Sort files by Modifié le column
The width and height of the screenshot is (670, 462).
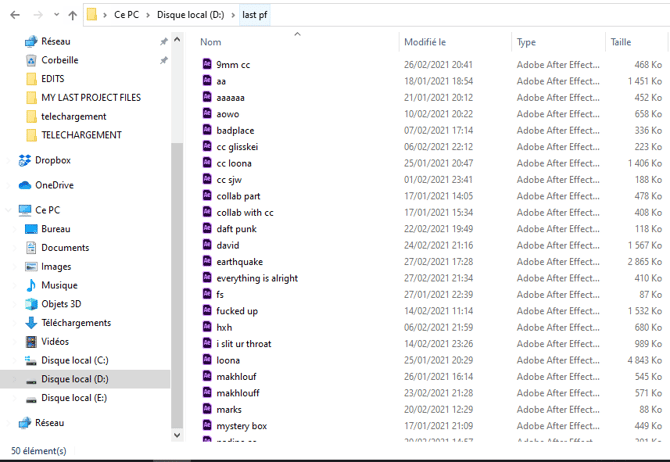(425, 42)
